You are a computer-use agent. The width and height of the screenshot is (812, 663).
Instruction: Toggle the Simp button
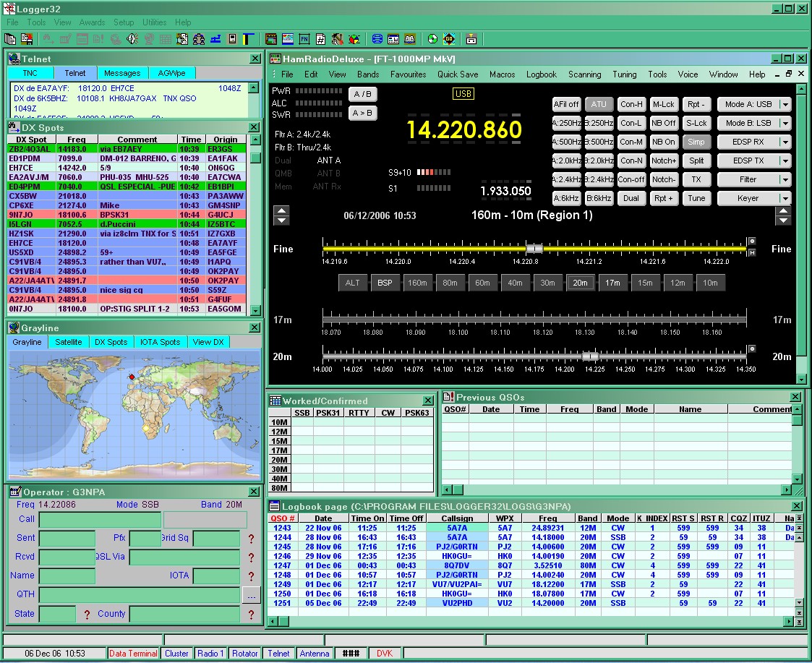click(696, 142)
